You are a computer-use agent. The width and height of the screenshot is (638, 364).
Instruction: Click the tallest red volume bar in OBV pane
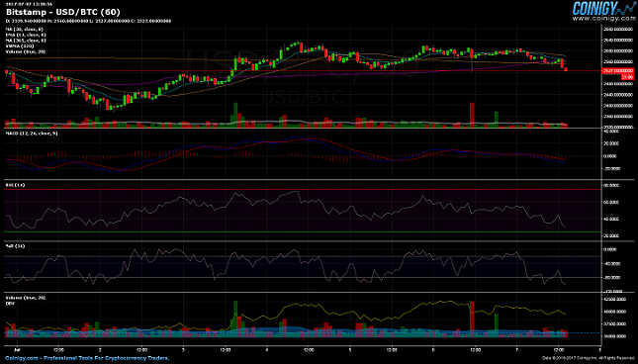pyautogui.click(x=472, y=319)
